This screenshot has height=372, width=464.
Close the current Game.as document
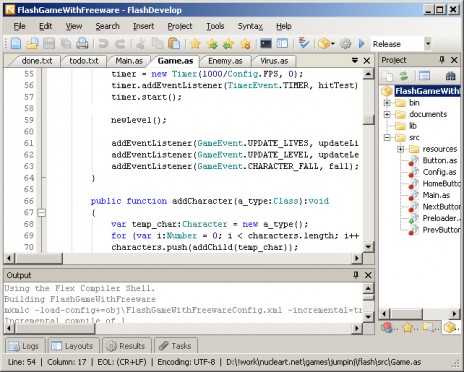pos(367,60)
